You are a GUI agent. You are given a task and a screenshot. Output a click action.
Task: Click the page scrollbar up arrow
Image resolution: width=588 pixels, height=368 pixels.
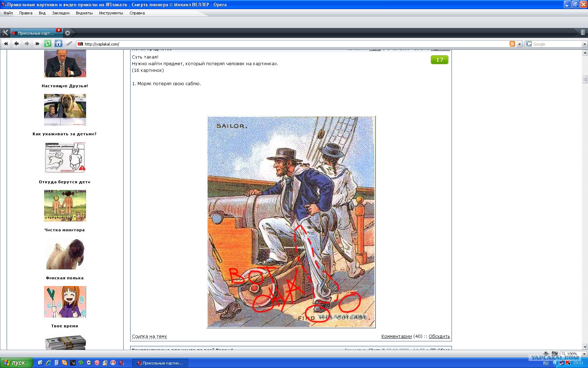585,53
